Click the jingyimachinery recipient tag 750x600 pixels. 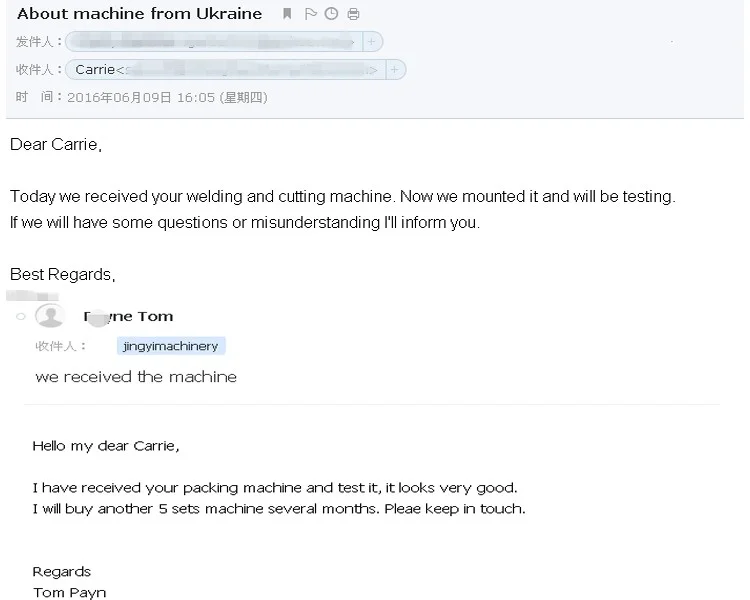point(170,346)
